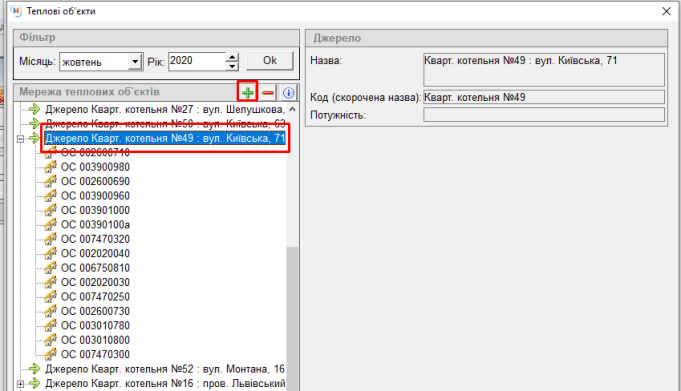Select tree item ОС 002600690
The height and width of the screenshot is (391, 681).
[x=95, y=182]
